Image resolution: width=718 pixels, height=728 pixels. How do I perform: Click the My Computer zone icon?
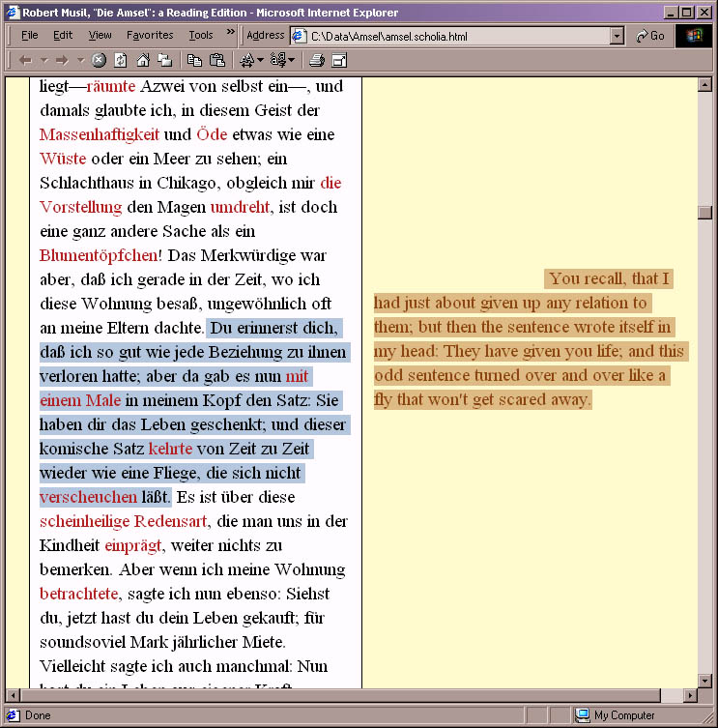pyautogui.click(x=583, y=715)
